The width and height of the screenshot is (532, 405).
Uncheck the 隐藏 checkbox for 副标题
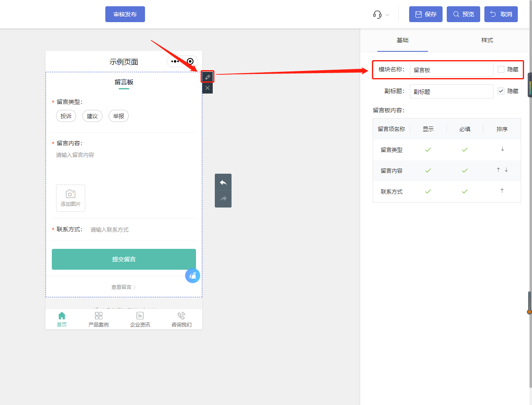tap(501, 91)
